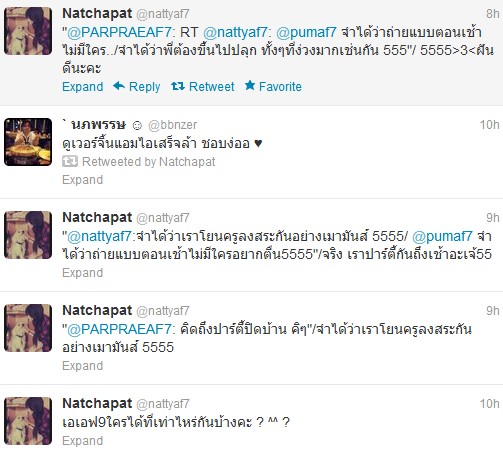Image resolution: width=503 pixels, height=455 pixels.
Task: Click the Retweet arrows icon
Action: [x=178, y=86]
